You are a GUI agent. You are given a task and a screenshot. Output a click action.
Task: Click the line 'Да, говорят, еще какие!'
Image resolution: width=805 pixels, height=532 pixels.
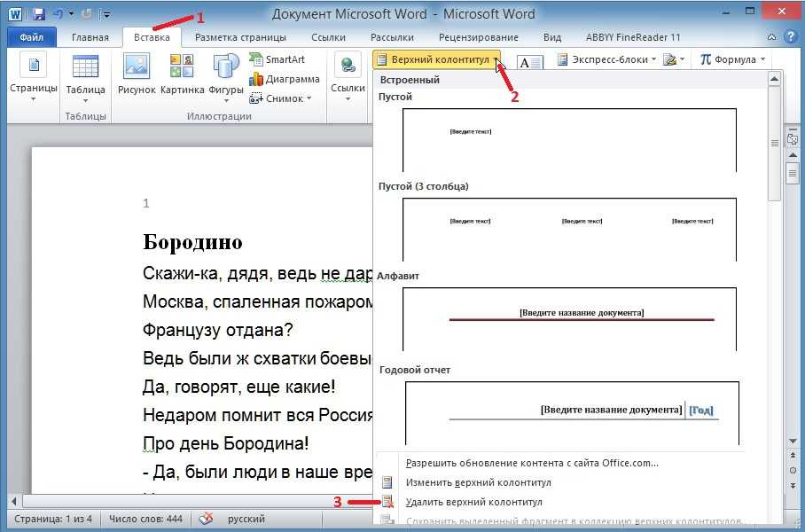[x=238, y=387]
